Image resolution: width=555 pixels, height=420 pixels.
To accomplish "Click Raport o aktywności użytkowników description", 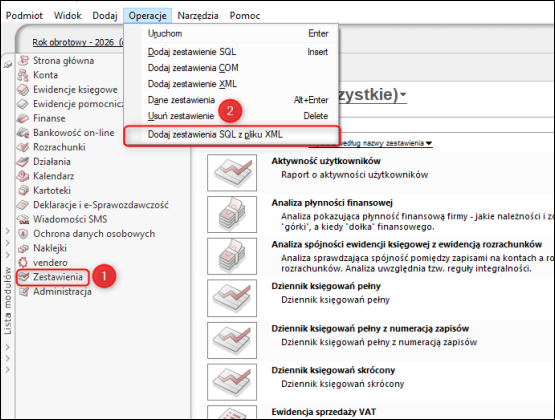I will [x=355, y=175].
